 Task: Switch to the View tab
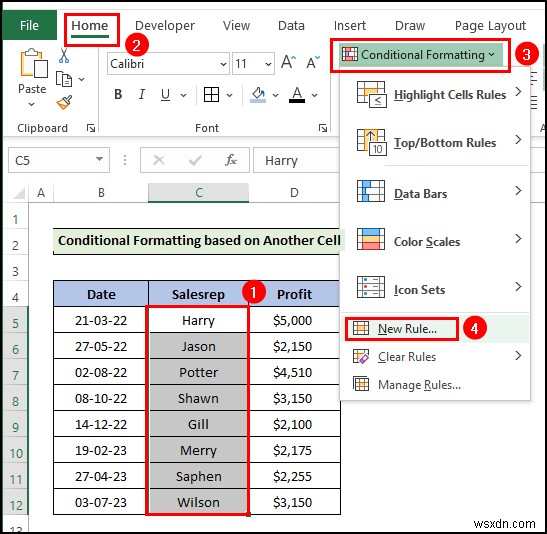[237, 26]
